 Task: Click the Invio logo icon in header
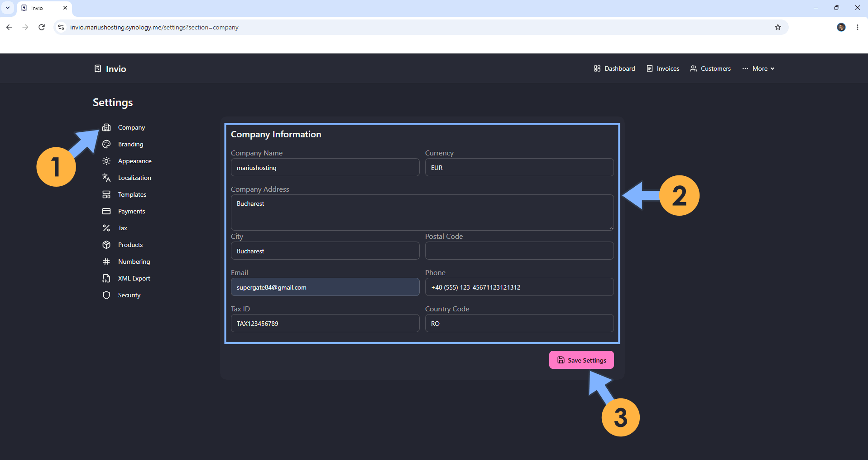98,68
